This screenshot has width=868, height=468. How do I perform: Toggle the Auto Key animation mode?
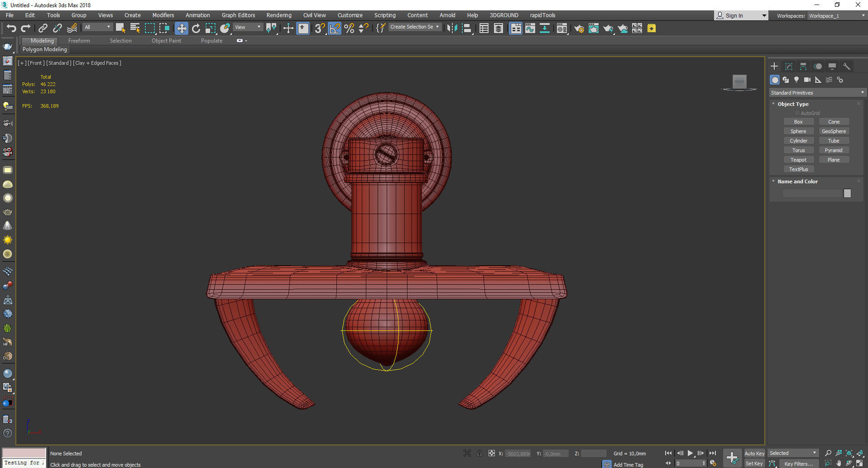coord(754,453)
